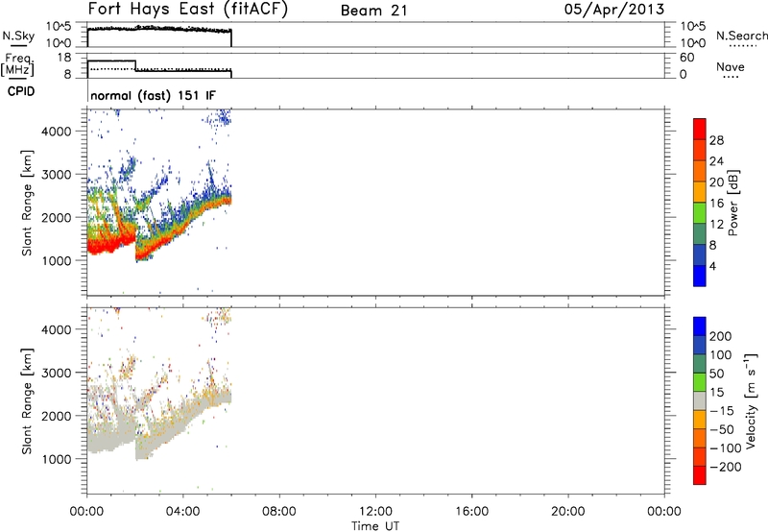
Task: Click the date '05/Apr/2013'
Action: [x=614, y=10]
